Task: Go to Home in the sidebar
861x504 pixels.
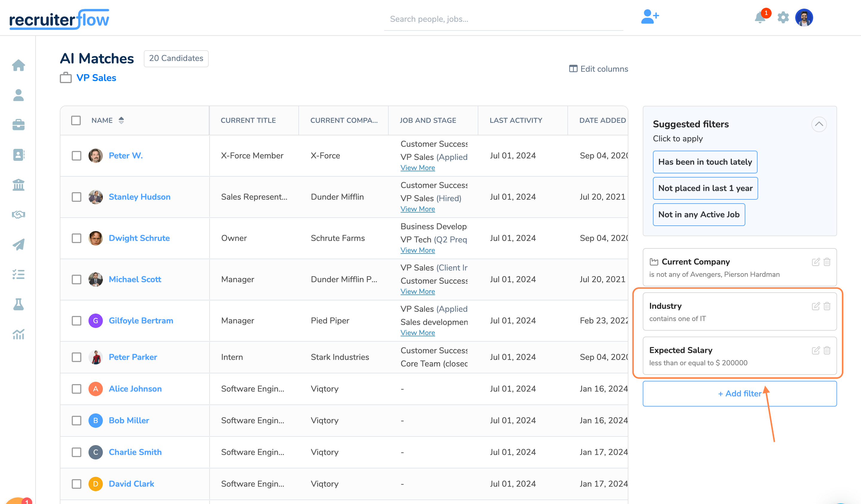Action: click(19, 65)
